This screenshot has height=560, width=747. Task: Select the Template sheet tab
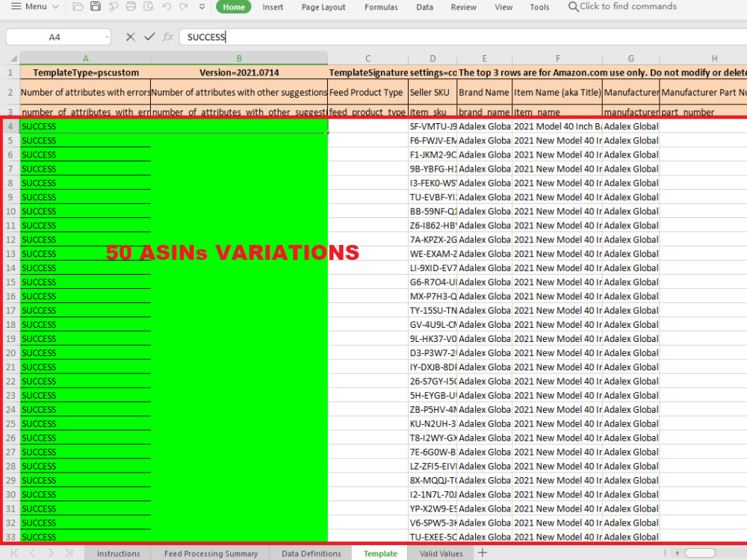click(x=380, y=553)
